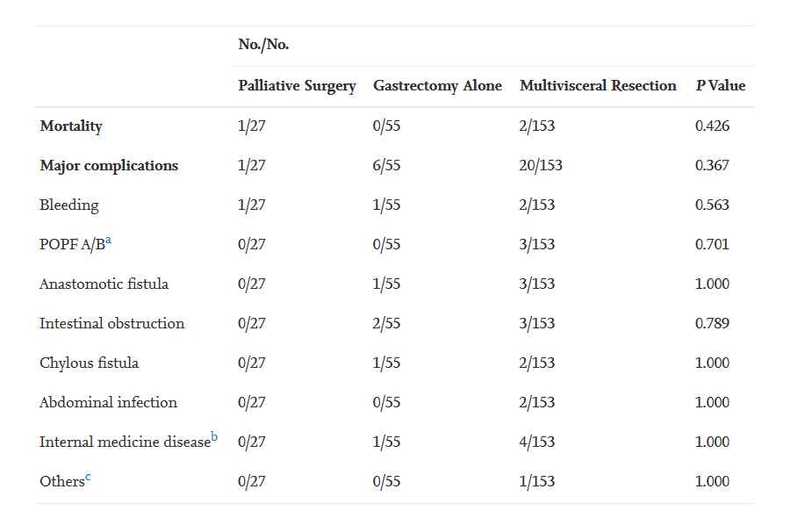
Task: Select the 0.426 P value for Mortality
Action: 712,126
